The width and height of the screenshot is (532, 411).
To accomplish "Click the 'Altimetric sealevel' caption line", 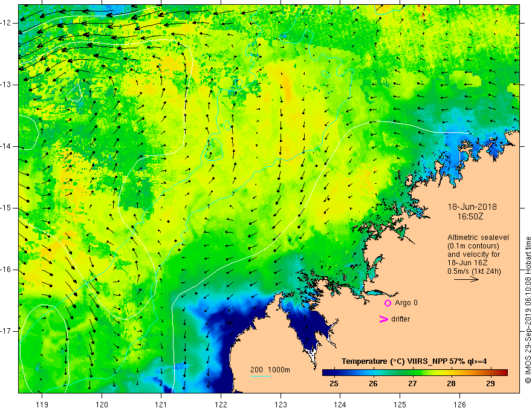I will pyautogui.click(x=478, y=238).
